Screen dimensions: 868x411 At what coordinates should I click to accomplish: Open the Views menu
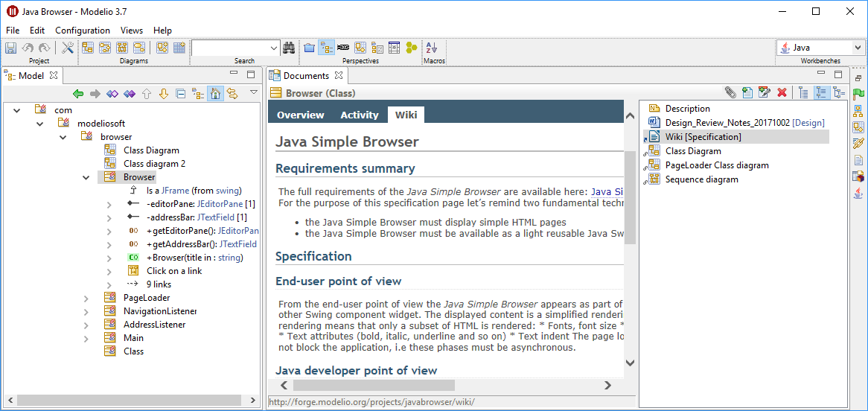tap(132, 31)
